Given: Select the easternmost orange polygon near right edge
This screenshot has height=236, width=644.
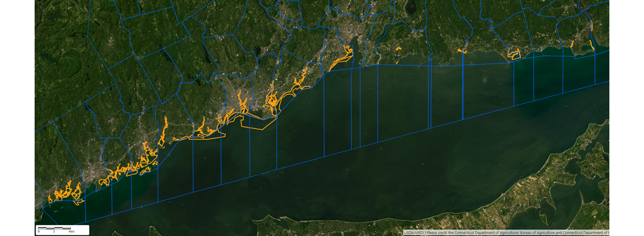Looking at the screenshot, I should pyautogui.click(x=592, y=44).
